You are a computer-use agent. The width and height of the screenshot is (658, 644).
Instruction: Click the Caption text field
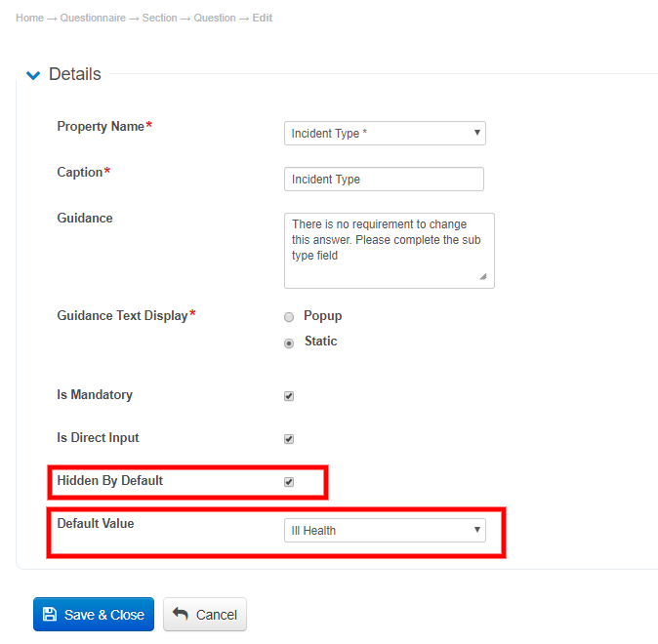coord(384,180)
